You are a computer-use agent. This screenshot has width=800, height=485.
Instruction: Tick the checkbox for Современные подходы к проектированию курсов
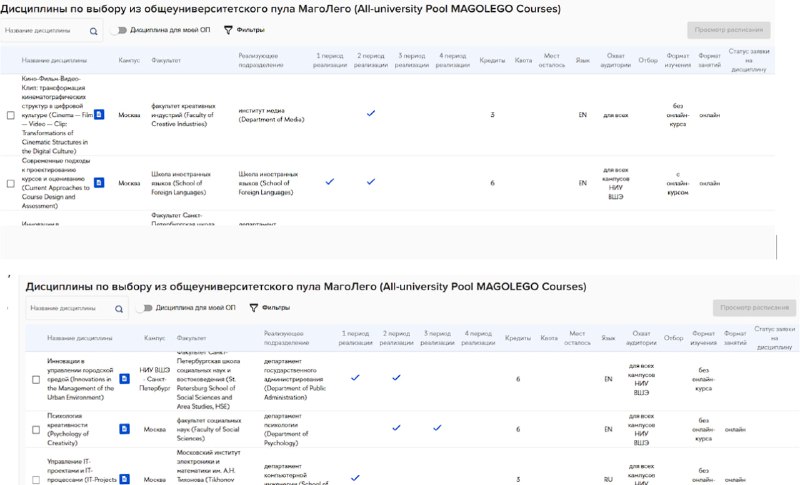(11, 183)
